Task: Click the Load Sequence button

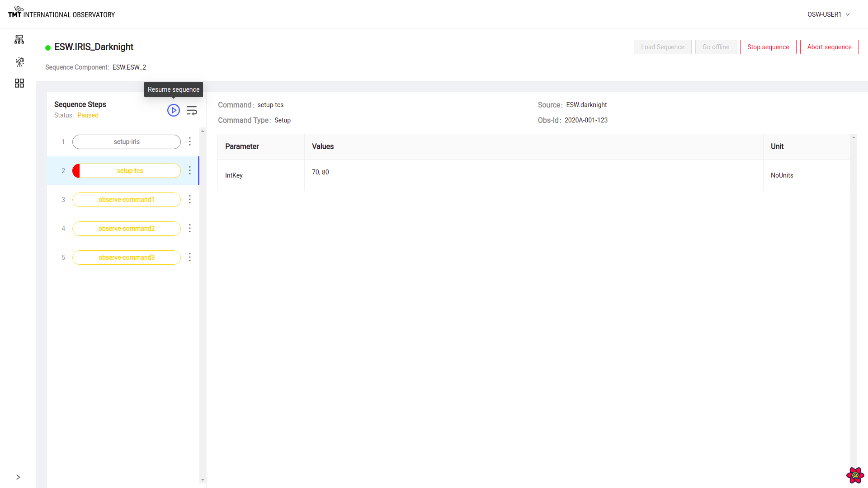Action: (663, 47)
